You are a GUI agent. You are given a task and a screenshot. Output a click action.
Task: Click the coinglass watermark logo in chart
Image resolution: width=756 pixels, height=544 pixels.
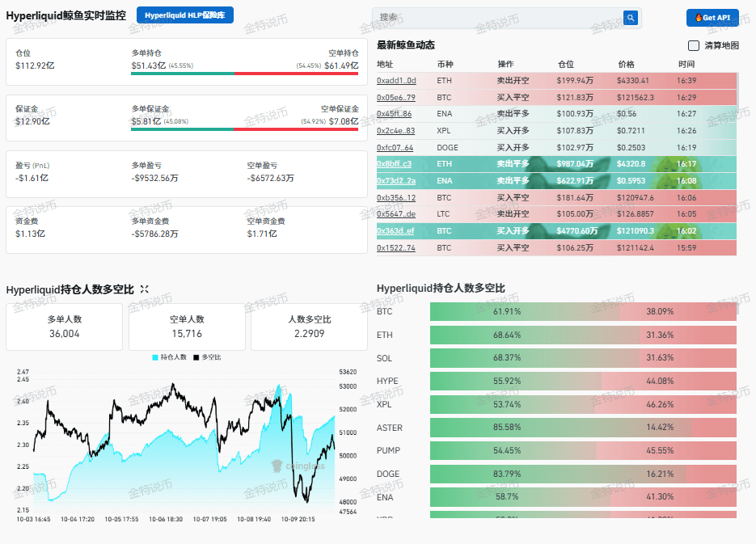[277, 466]
